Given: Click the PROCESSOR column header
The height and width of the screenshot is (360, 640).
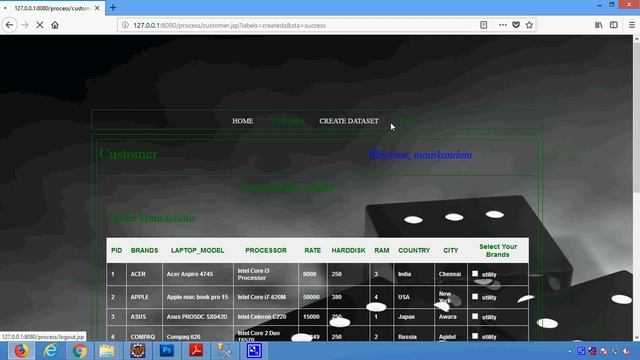Looking at the screenshot, I should tap(266, 250).
